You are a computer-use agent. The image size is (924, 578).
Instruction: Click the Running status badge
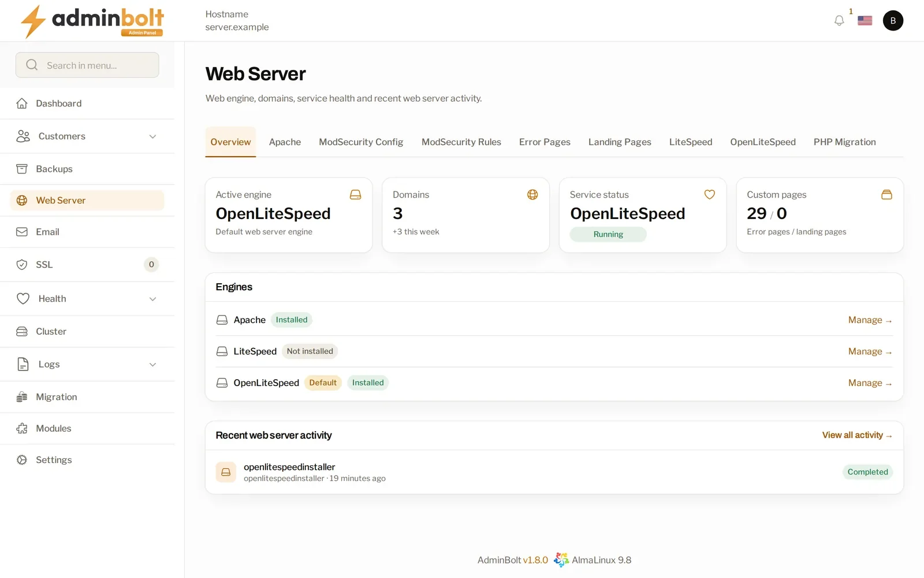point(608,235)
